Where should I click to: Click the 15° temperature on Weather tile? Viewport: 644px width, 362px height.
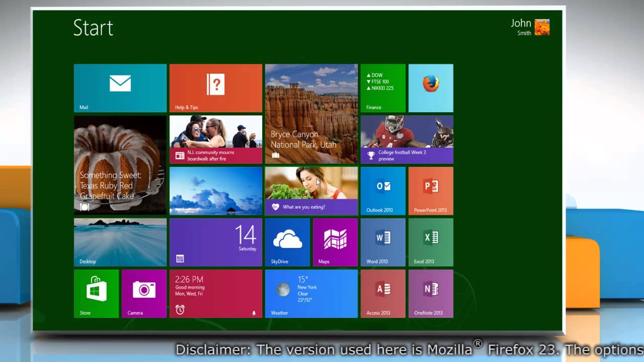(x=303, y=279)
